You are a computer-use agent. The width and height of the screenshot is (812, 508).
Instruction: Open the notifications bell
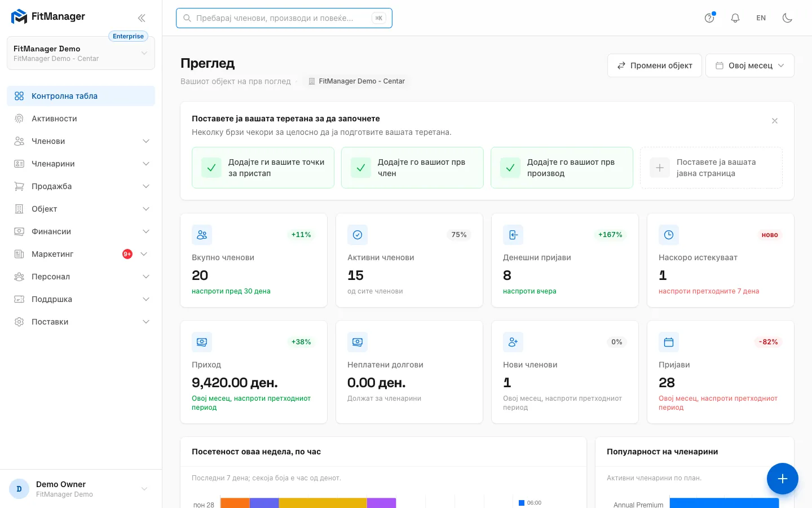click(735, 18)
